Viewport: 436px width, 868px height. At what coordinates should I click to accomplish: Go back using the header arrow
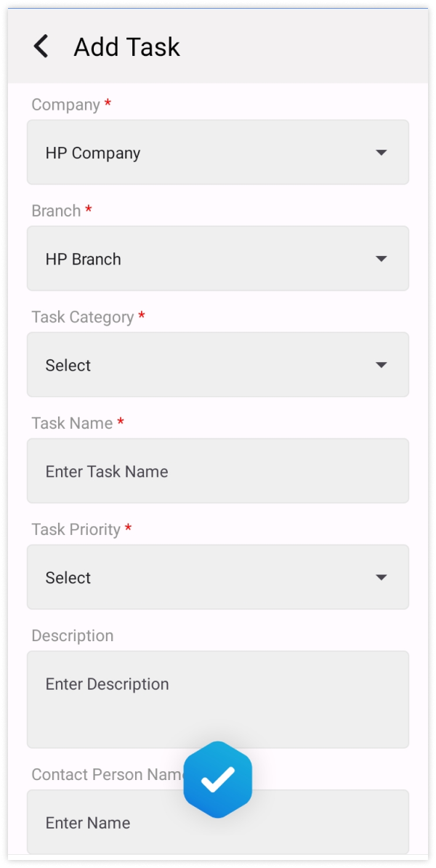point(41,47)
